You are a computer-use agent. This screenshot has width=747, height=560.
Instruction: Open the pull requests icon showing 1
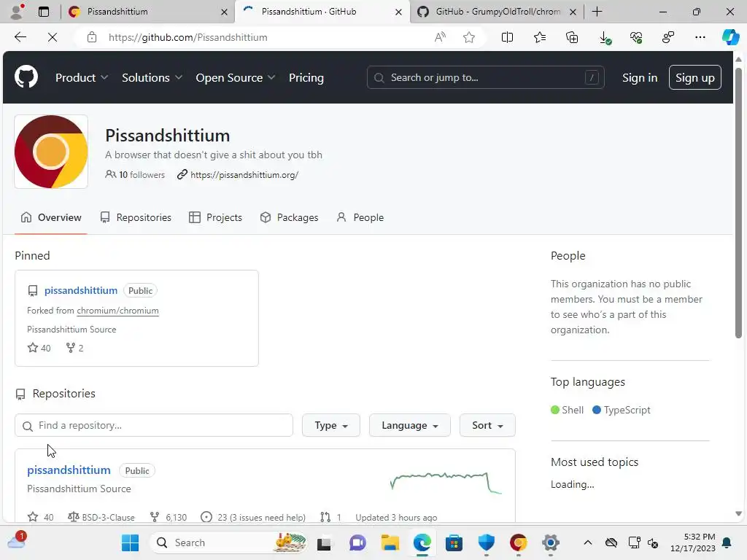[330, 517]
